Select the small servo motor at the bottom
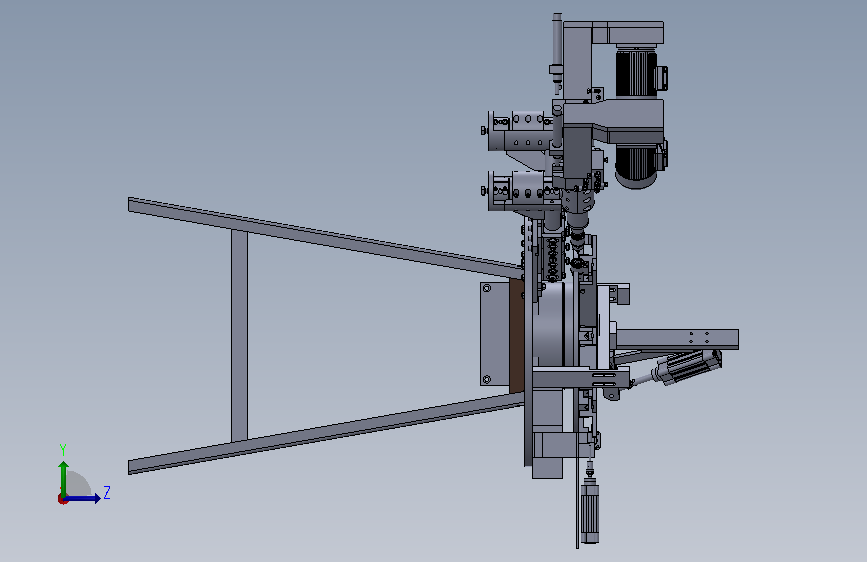This screenshot has width=867, height=562. 589,512
